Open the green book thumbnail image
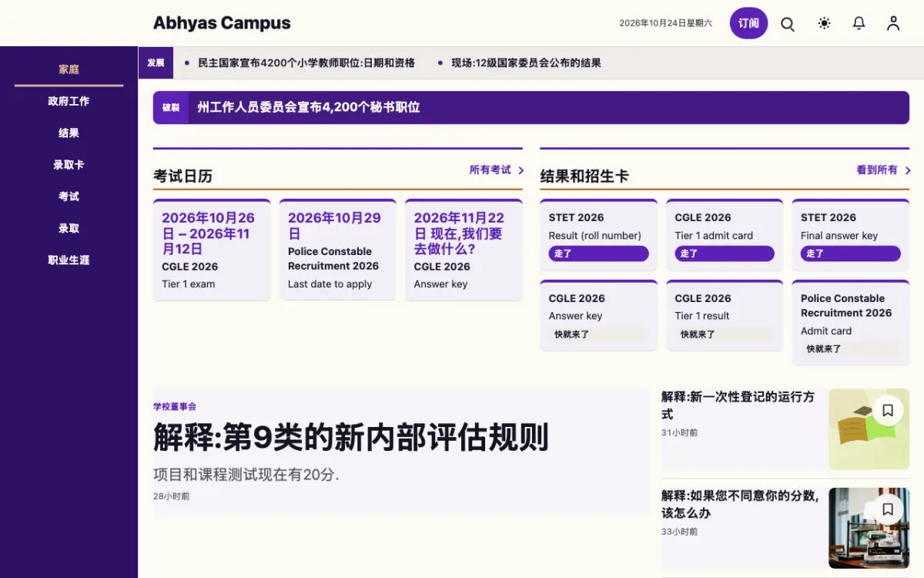Screen dimensions: 924x578 (869, 429)
